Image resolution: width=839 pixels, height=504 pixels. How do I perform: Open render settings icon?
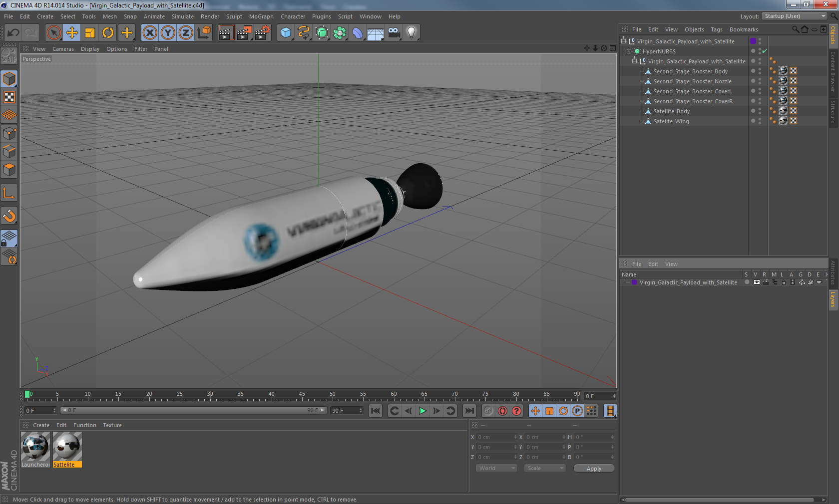click(262, 33)
